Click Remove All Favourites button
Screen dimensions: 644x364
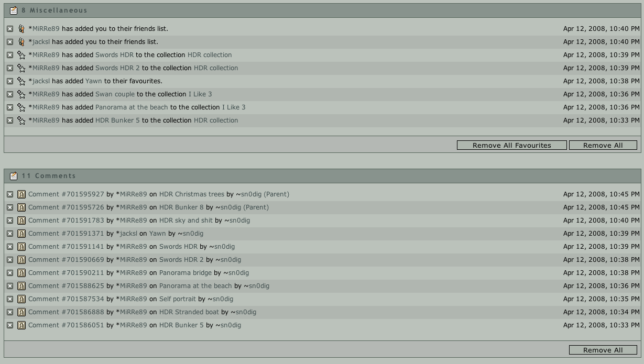511,145
